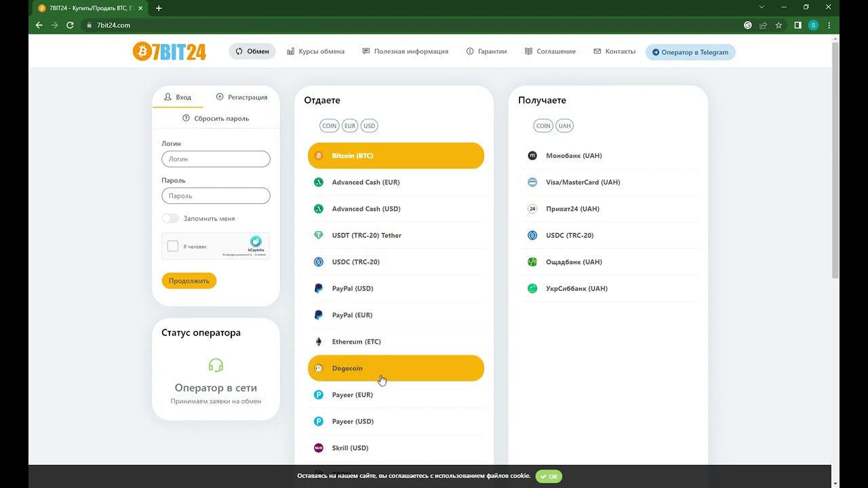Open Полезная информация page
Image resolution: width=868 pixels, height=488 pixels.
pyautogui.click(x=406, y=52)
